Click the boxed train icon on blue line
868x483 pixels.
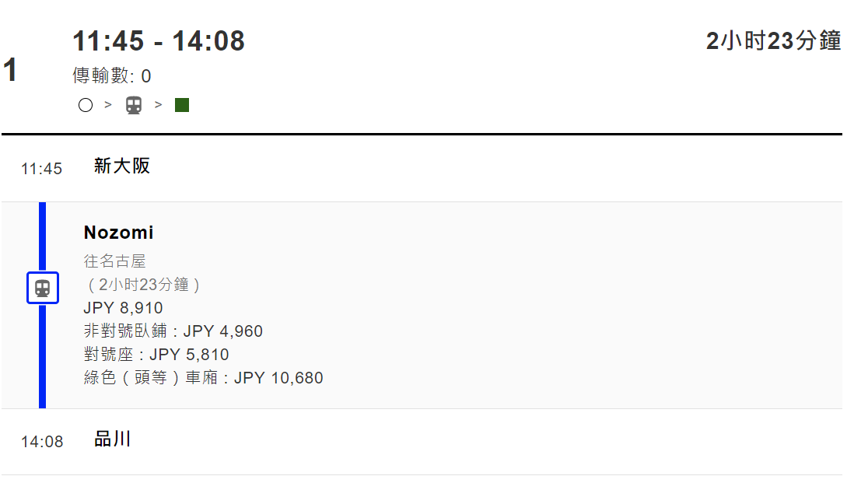(43, 288)
